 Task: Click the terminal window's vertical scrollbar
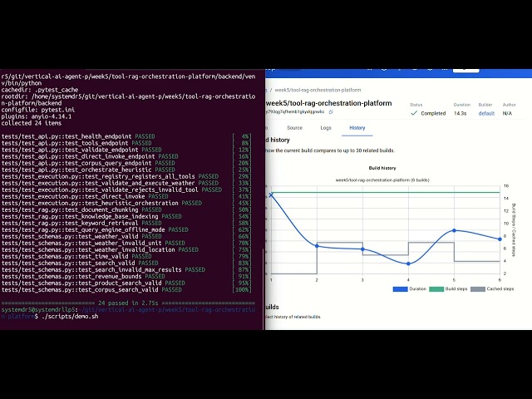264,289
